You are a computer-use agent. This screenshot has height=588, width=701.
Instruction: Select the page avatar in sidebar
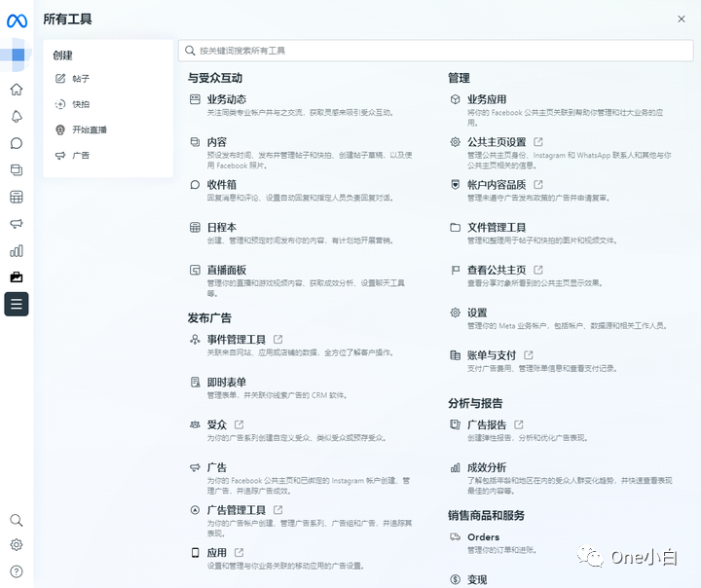17,55
